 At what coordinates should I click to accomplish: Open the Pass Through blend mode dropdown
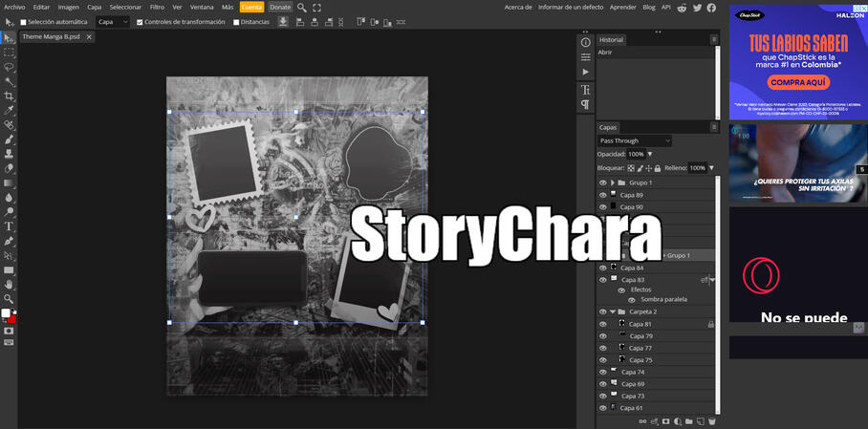point(635,140)
